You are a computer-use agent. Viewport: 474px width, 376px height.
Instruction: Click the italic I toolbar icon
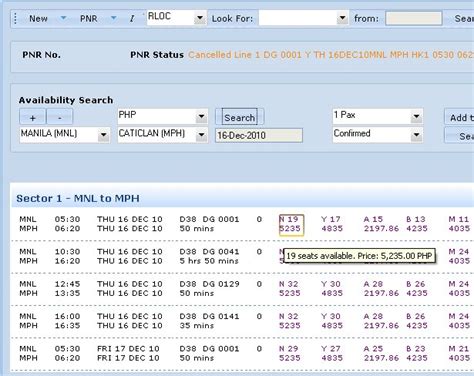pyautogui.click(x=132, y=19)
